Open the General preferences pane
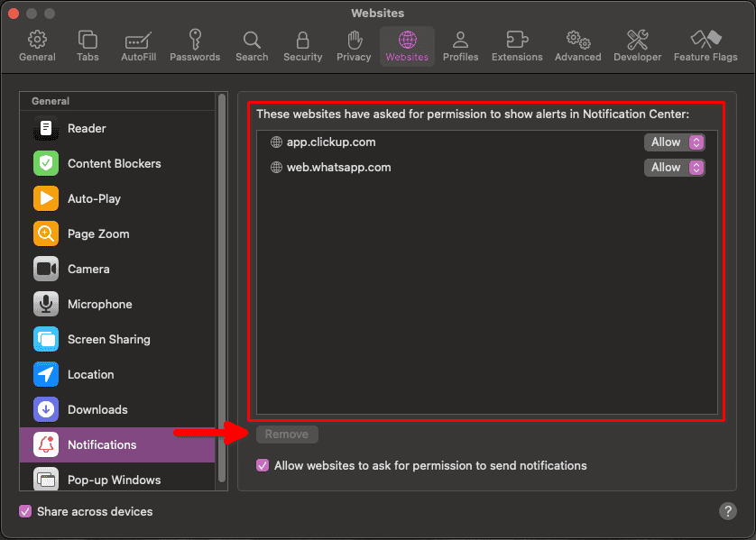The width and height of the screenshot is (756, 540). (x=37, y=46)
